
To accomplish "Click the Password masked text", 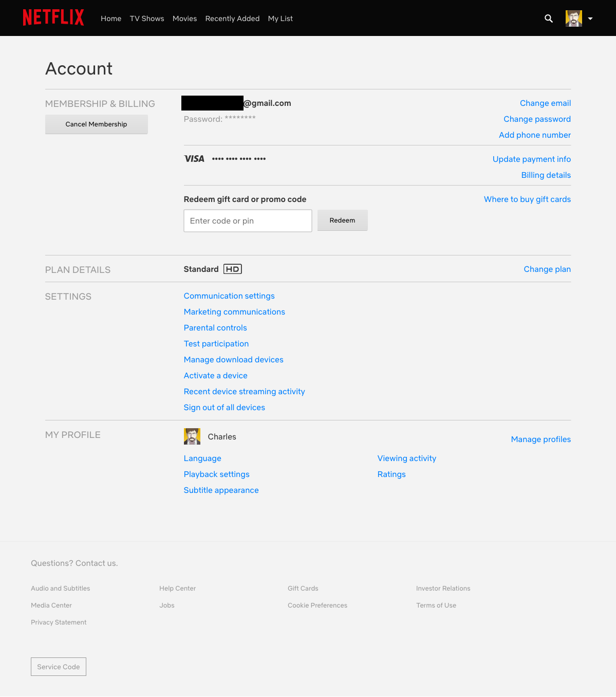I will coord(220,119).
